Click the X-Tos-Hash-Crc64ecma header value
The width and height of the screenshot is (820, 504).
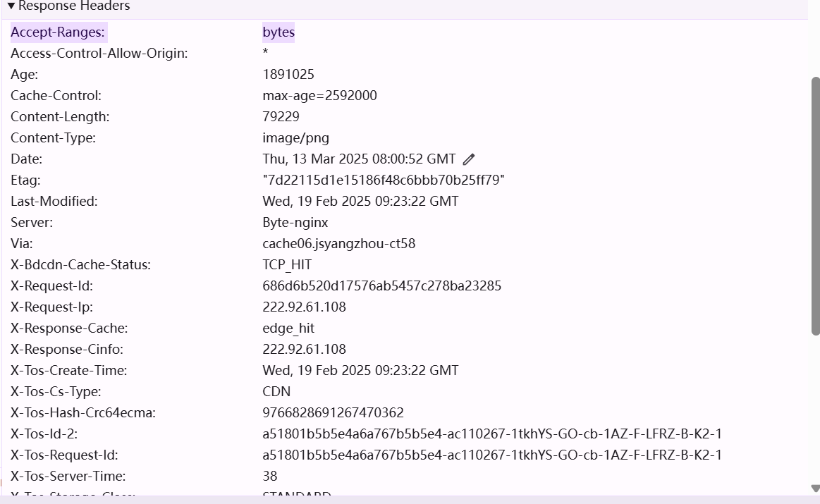332,412
